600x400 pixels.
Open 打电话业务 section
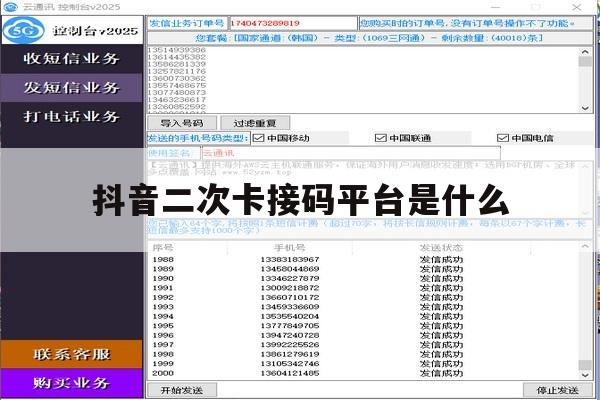[x=72, y=116]
